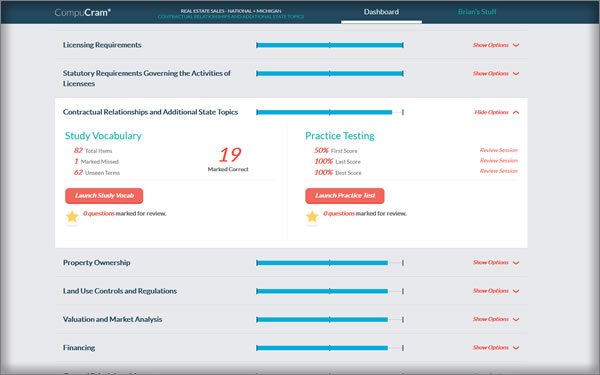Select Statutory Requirements Governing the Activities title
This screenshot has width=600, height=375.
(x=147, y=78)
